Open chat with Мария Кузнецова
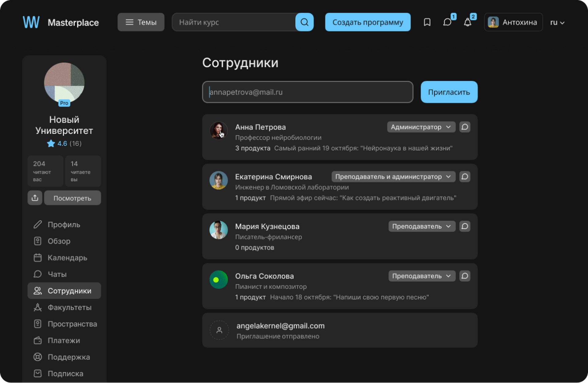The image size is (588, 383). click(465, 226)
